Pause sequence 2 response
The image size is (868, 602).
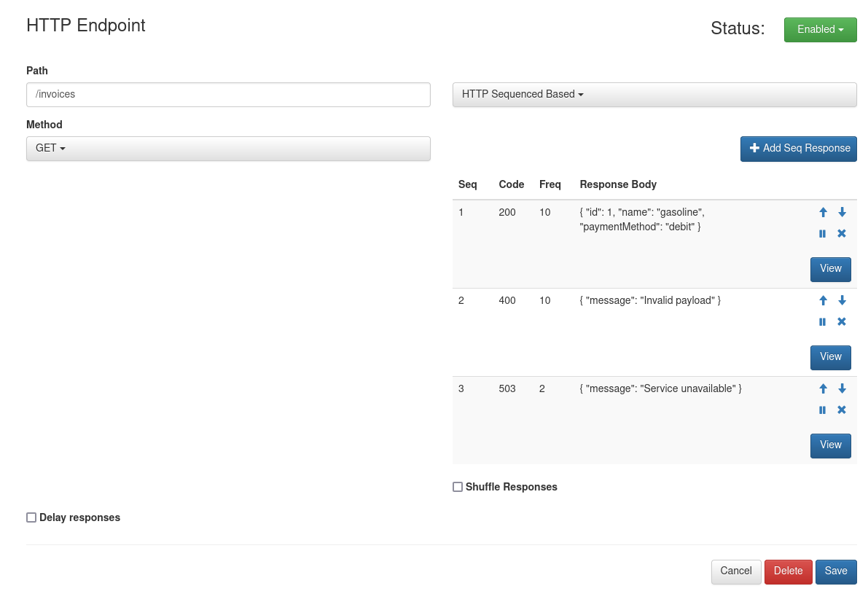823,321
